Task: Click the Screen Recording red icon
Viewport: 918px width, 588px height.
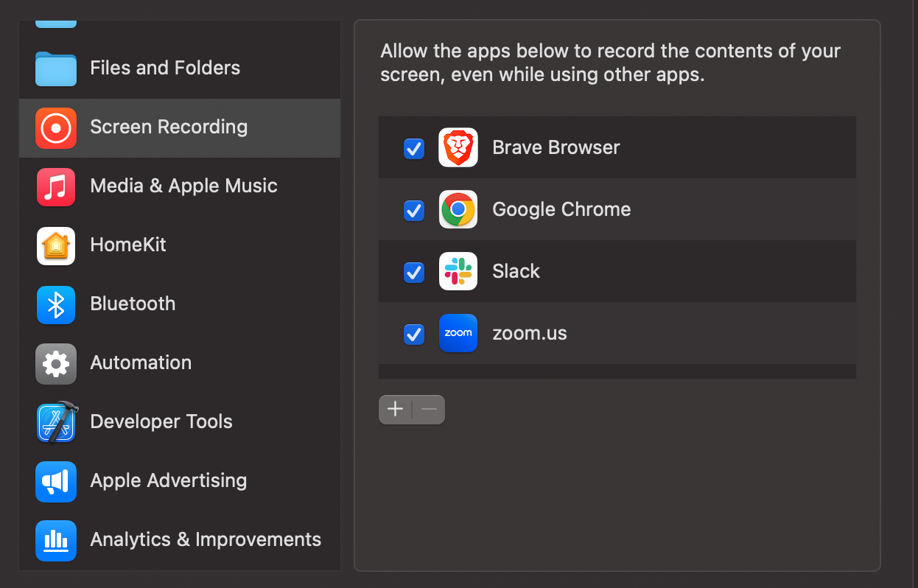Action: tap(56, 128)
